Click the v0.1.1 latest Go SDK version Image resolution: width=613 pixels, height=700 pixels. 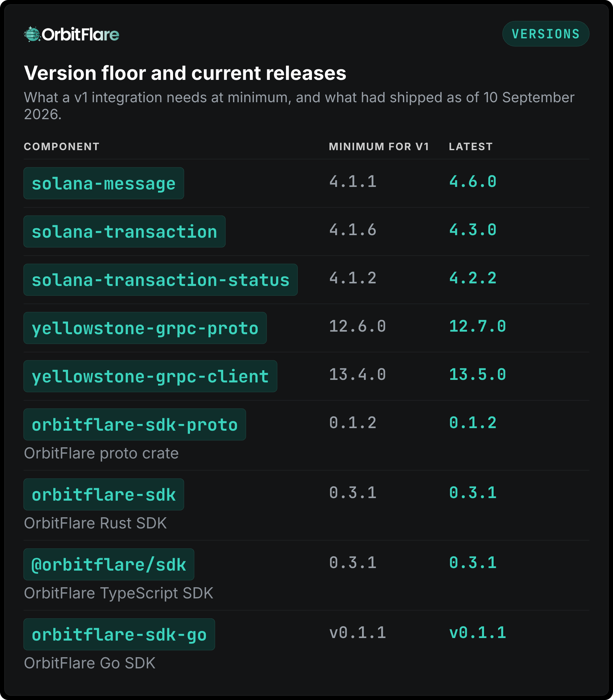point(477,633)
